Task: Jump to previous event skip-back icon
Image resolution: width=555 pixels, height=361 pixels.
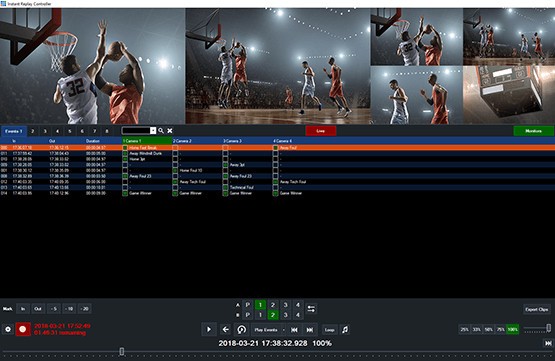Action: point(294,330)
